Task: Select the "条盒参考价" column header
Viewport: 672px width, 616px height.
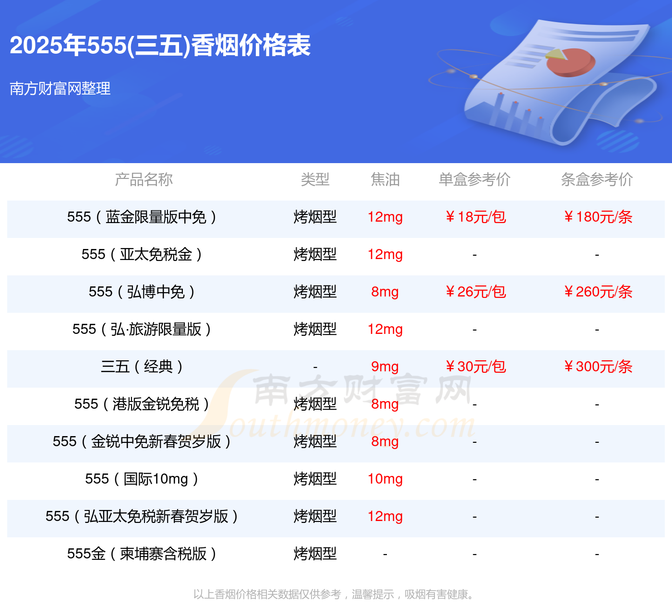Action: [597, 179]
